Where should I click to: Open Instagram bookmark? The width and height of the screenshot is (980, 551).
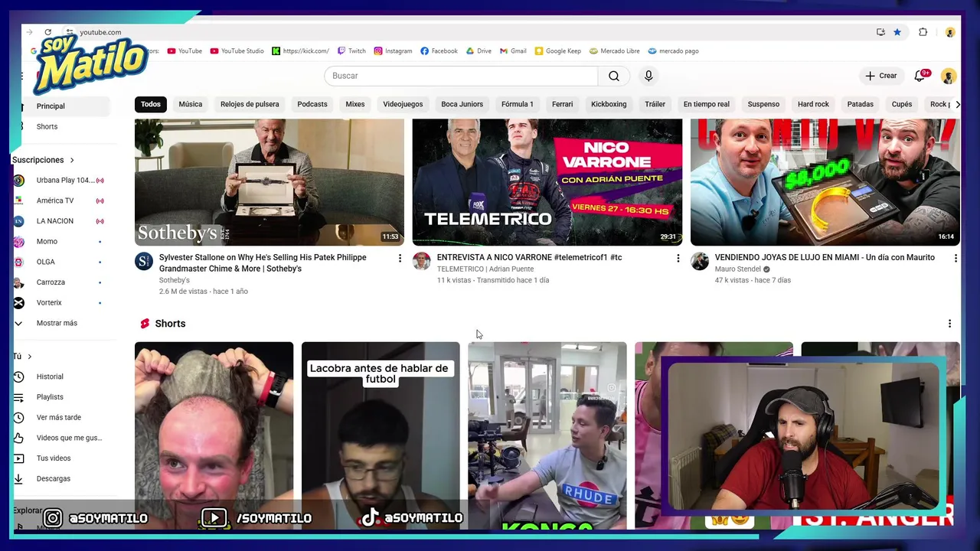393,51
